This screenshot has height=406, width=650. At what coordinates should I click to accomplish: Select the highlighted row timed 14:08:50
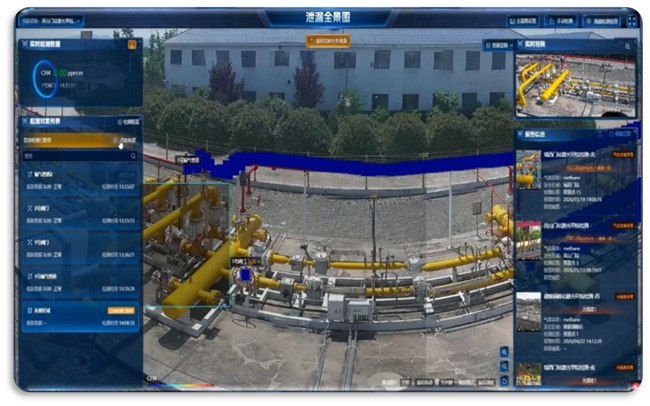(x=80, y=317)
